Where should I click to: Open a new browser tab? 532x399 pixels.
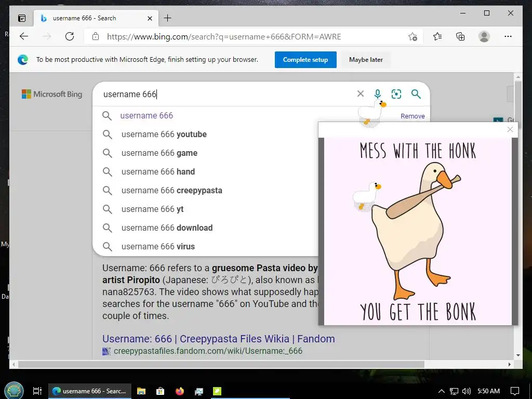coord(167,18)
